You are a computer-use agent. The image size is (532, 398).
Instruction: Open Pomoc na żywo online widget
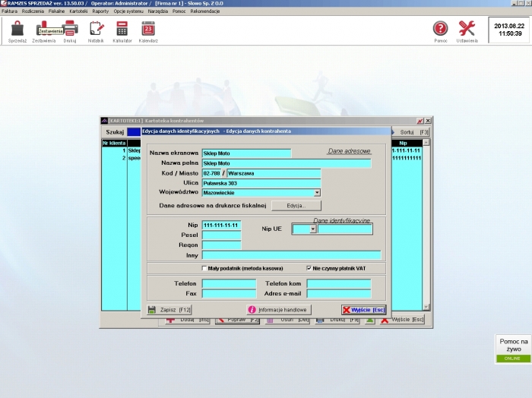[513, 349]
